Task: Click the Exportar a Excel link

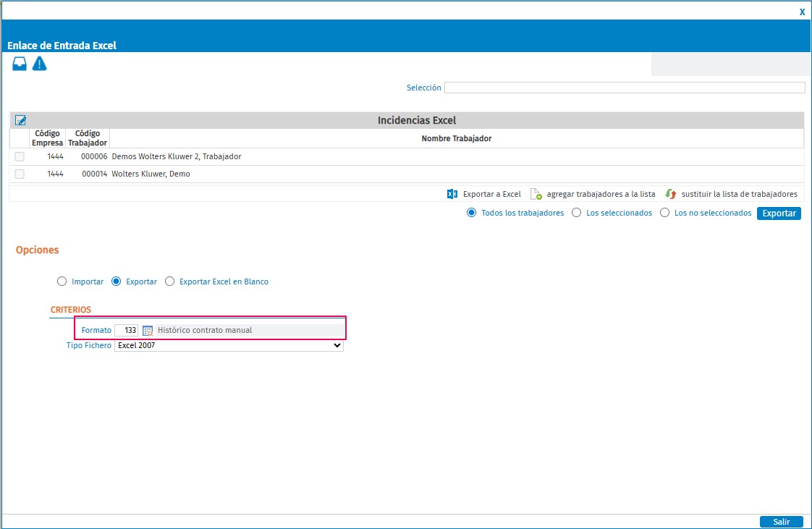Action: pos(492,194)
